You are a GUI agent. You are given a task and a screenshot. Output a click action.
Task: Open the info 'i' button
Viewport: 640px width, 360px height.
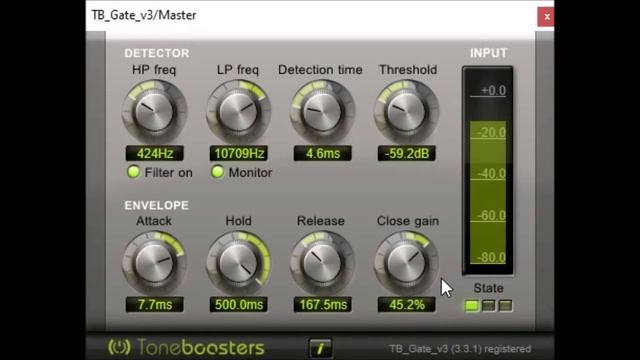320,348
